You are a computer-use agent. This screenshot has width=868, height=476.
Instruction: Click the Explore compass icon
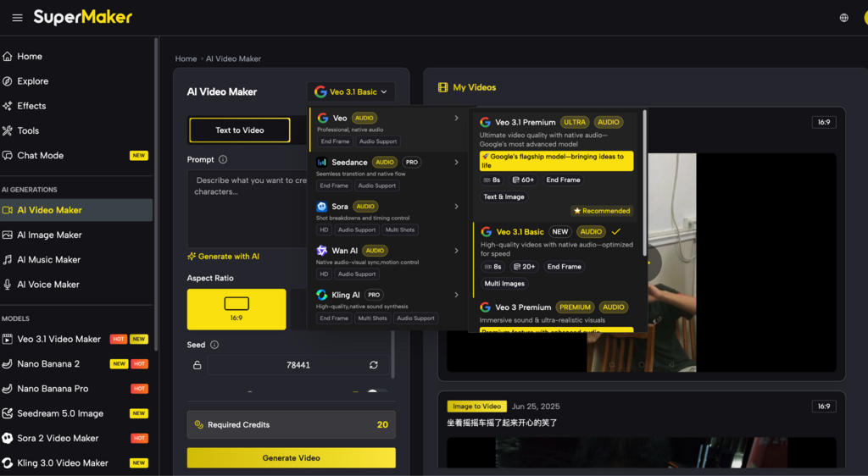(7, 81)
